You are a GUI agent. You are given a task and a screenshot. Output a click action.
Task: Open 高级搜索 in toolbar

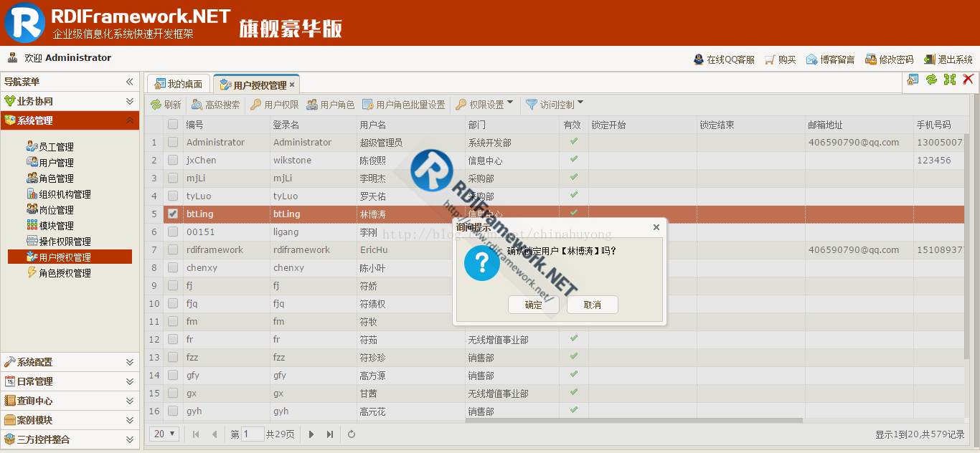coord(216,105)
